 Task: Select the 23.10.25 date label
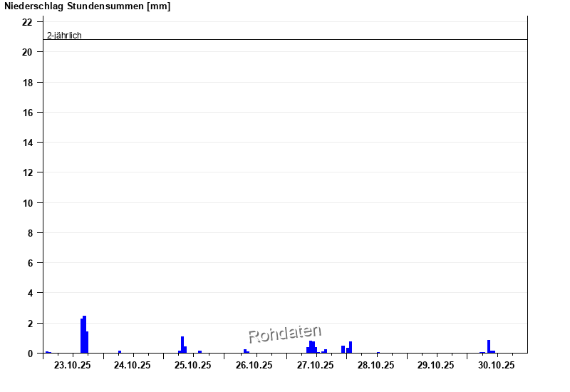73,366
